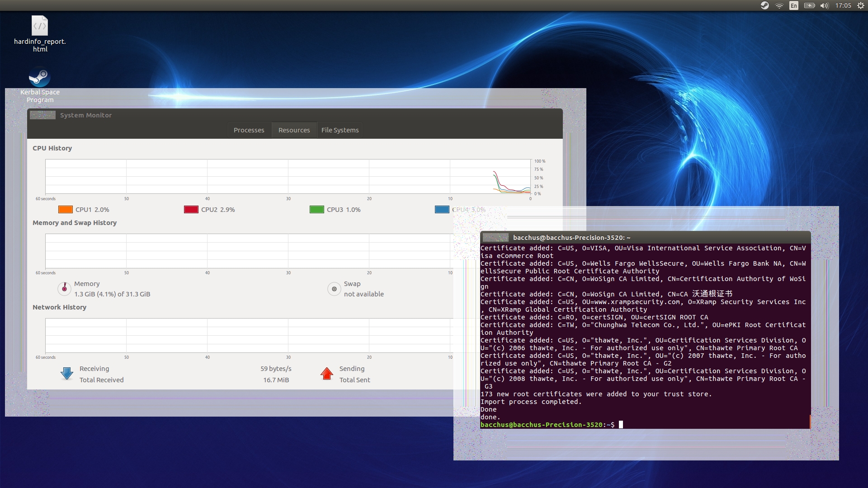Open the Wi-Fi network indicator

tap(779, 5)
